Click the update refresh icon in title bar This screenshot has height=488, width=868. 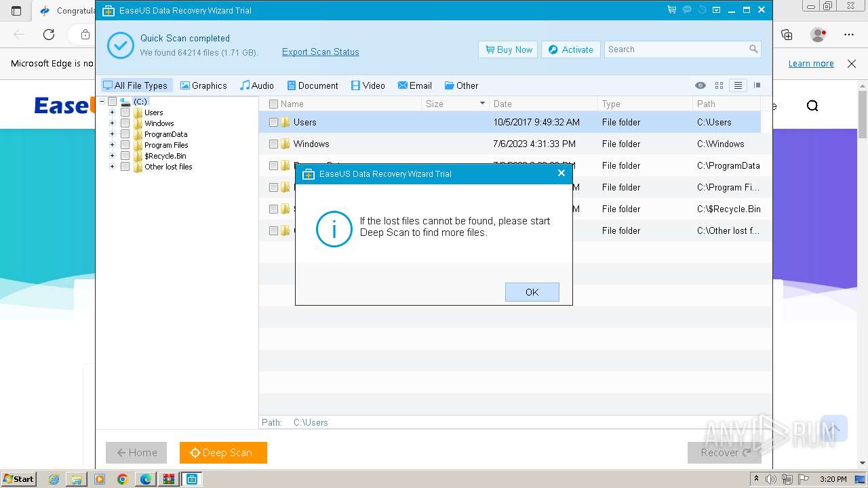point(702,10)
